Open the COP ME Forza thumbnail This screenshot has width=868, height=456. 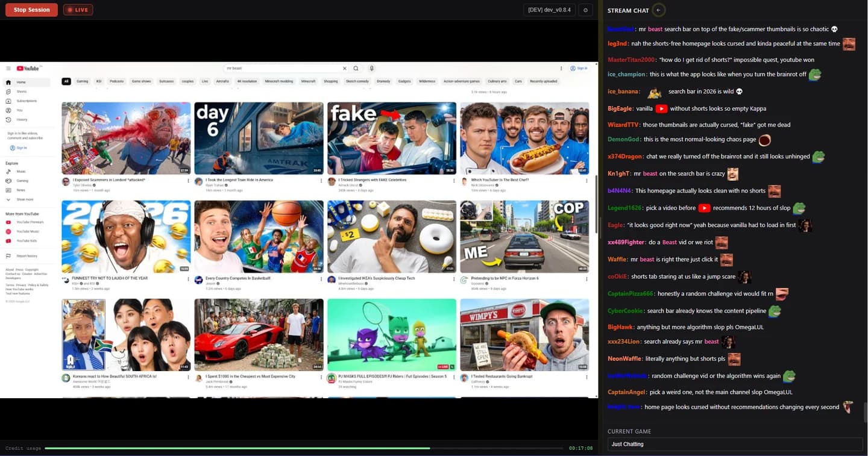524,236
